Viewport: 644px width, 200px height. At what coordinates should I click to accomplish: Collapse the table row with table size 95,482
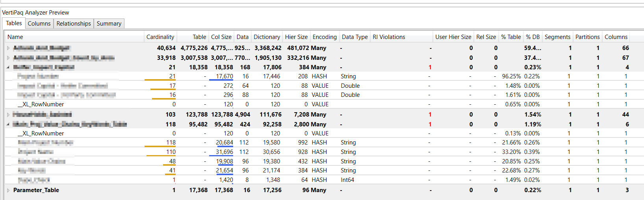pos(8,124)
